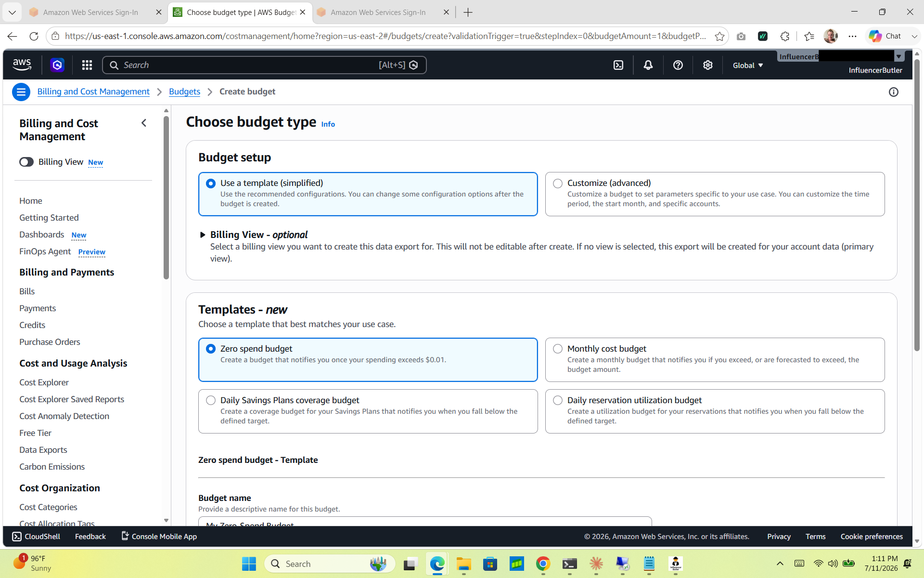This screenshot has width=924, height=578.
Task: Open the Info link beside Choose budget type
Action: (328, 124)
